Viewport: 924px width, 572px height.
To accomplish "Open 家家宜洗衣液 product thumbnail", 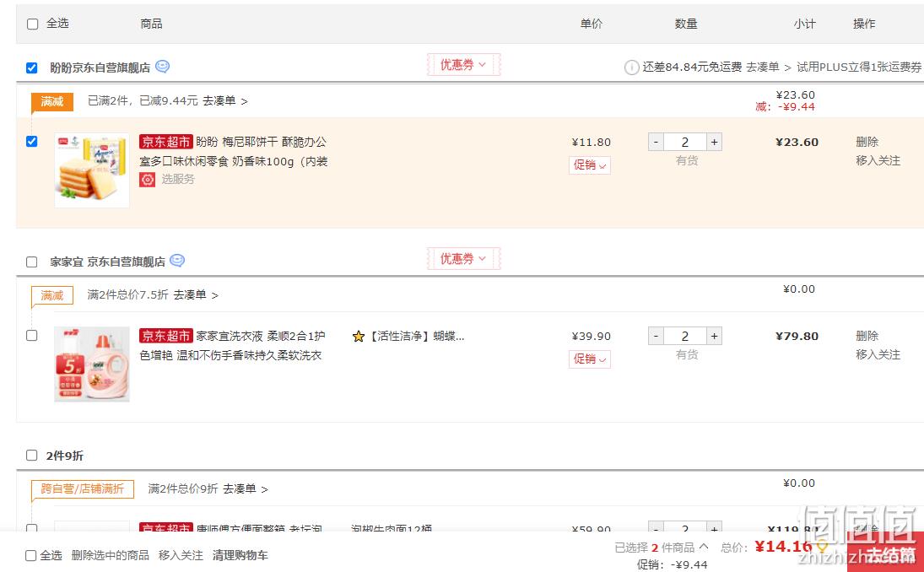I will 92,364.
